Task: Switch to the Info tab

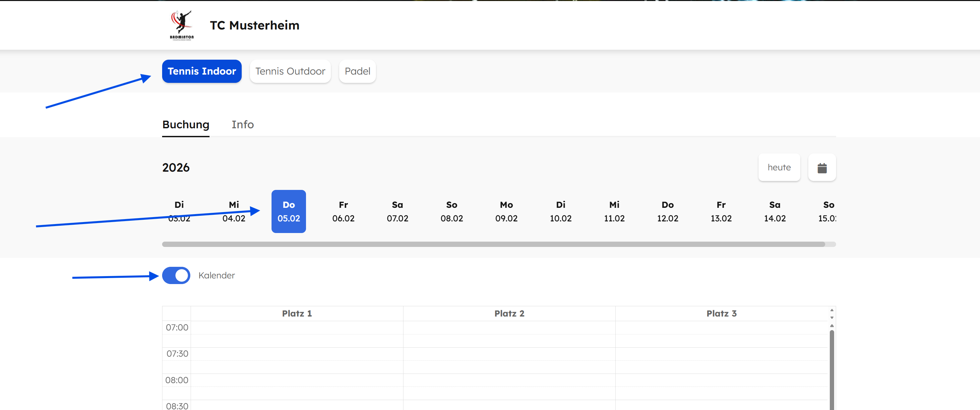Action: (242, 125)
